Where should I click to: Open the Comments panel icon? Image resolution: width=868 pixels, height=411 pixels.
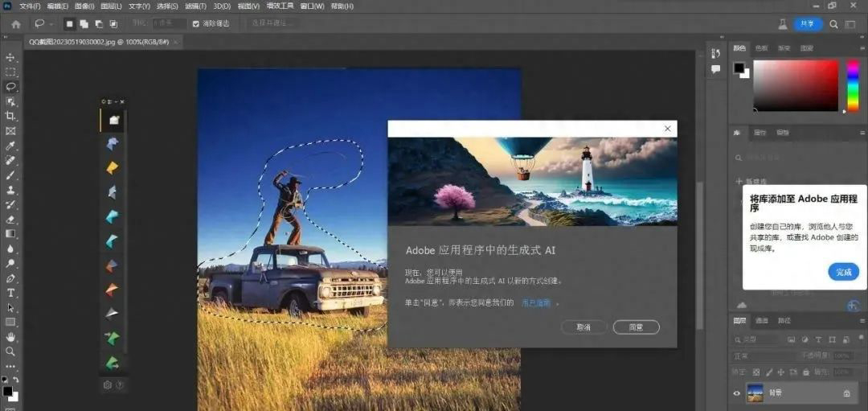click(716, 69)
